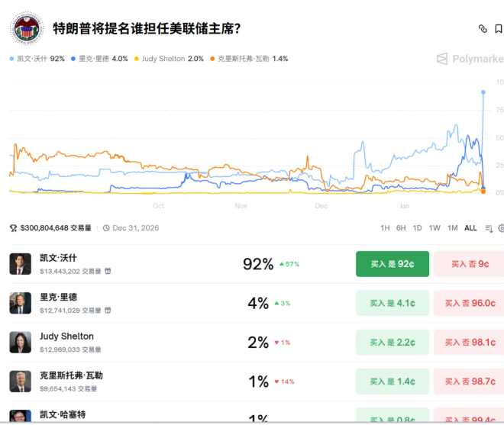The height and width of the screenshot is (425, 504).
Task: Click the copy link icon
Action: [482, 29]
